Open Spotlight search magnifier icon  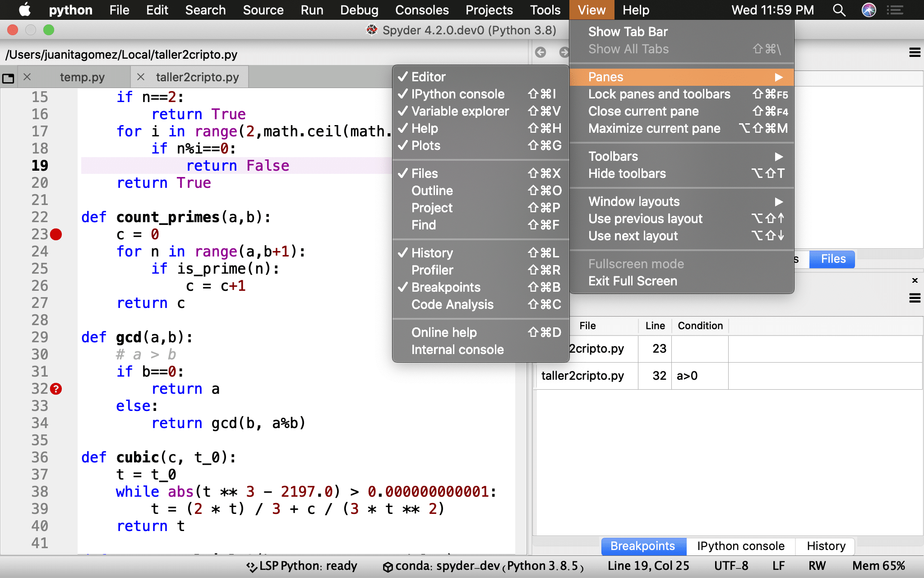839,9
